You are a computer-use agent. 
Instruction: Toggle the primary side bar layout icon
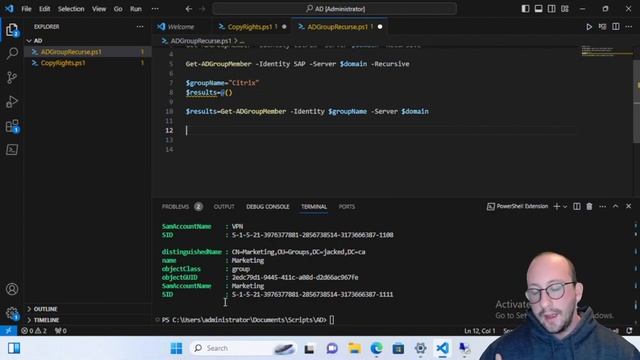tap(525, 9)
